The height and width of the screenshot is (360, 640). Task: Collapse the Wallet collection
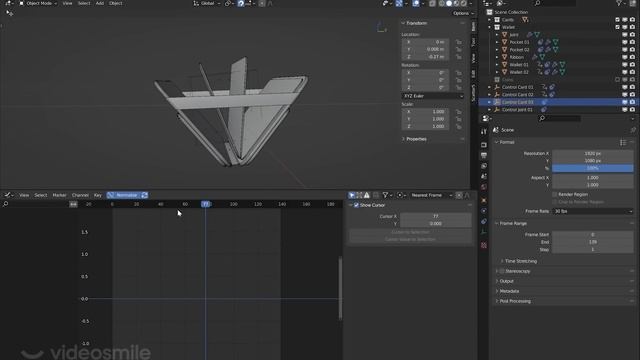[490, 27]
